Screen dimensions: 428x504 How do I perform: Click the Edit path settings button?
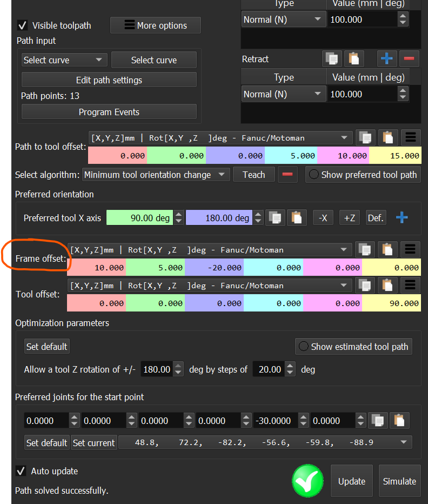pos(109,80)
